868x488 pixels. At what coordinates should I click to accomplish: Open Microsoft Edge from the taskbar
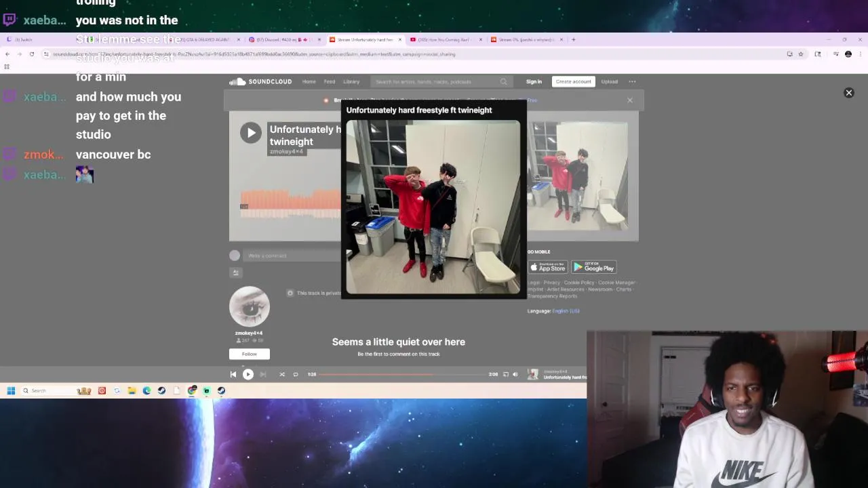click(x=146, y=390)
